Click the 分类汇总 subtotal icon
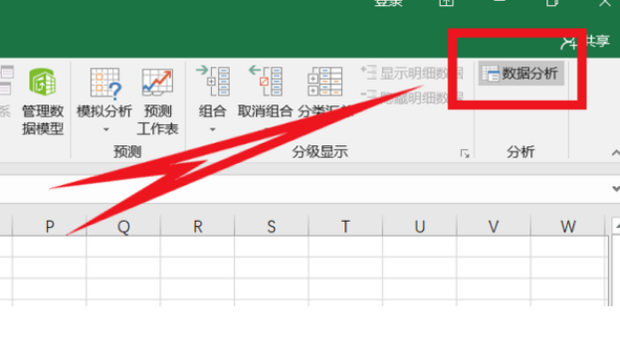Screen dimensions: 620x362 (x=325, y=82)
